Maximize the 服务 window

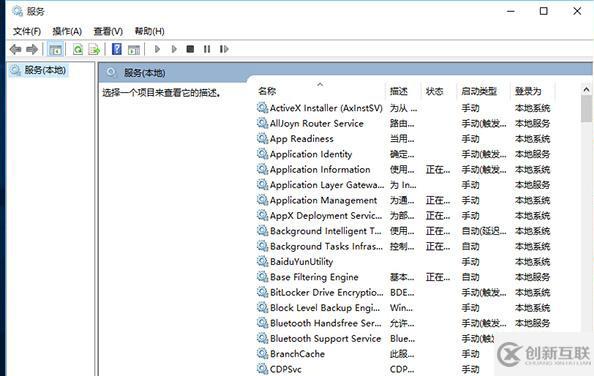[544, 11]
